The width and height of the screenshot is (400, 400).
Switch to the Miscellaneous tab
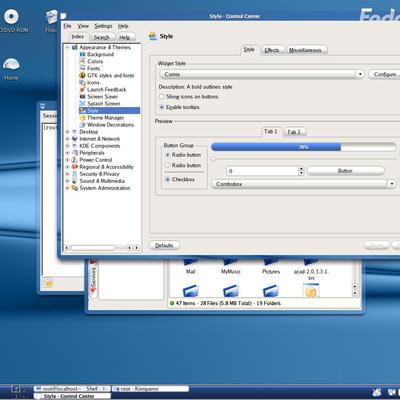[305, 50]
